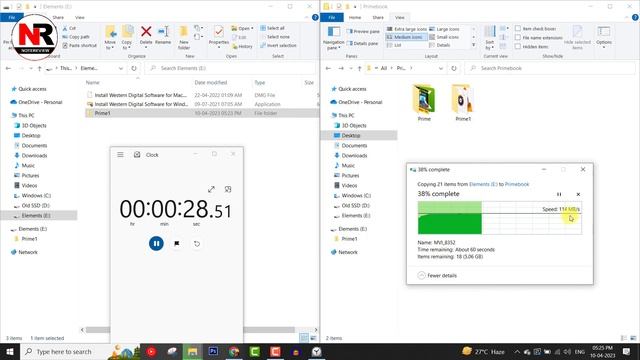640x360 pixels.
Task: Choose Details layout in Primebook ribbon
Action: (440, 45)
